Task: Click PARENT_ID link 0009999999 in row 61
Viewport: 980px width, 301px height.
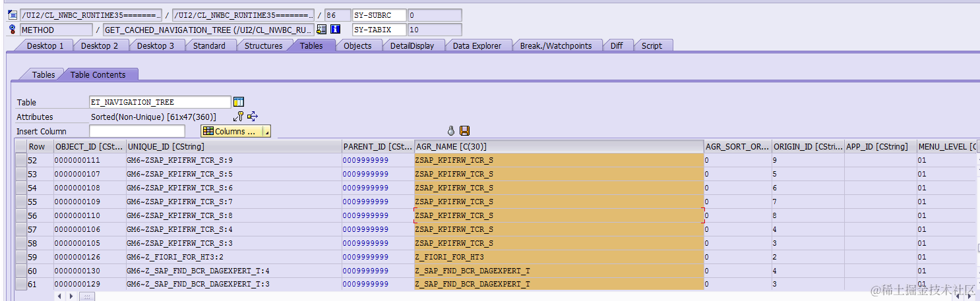Action: (x=365, y=285)
